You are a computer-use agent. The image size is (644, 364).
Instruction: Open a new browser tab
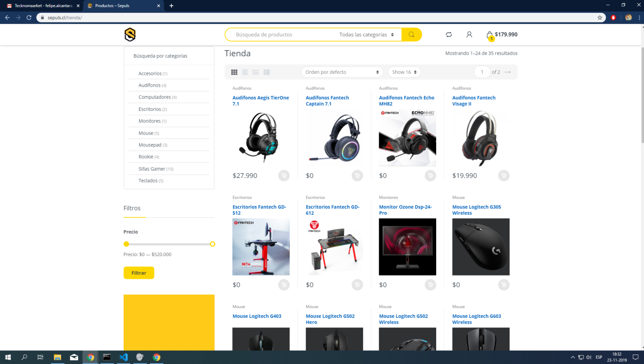(x=171, y=6)
